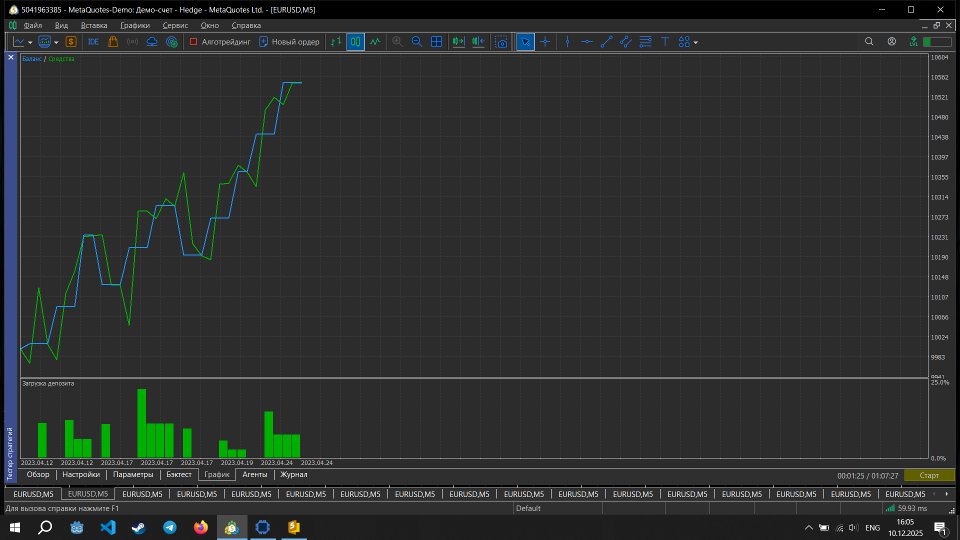Click the radar-style round toolbar icon
This screenshot has height=540, width=960.
coord(172,42)
